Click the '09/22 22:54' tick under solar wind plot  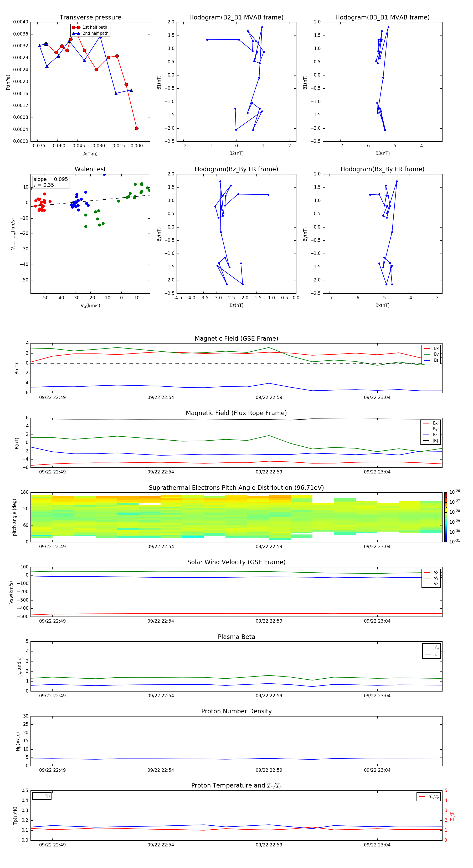(161, 621)
